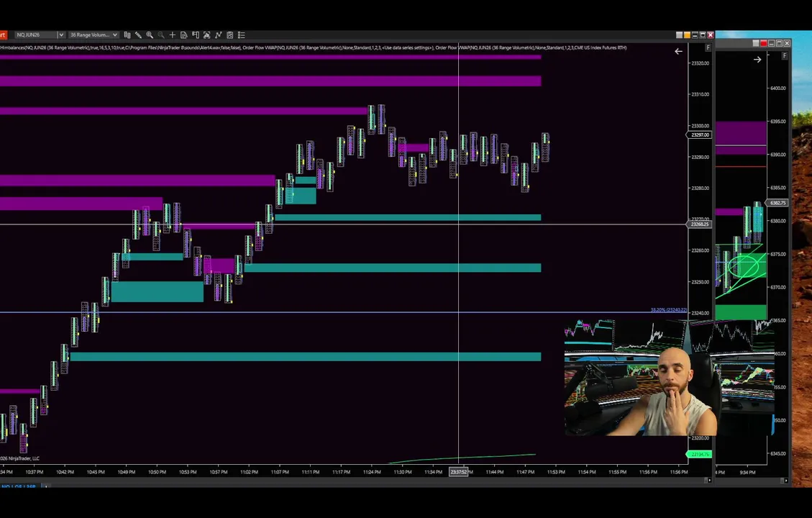
Task: Click the 38.20% Fibonacci level label
Action: coord(669,310)
